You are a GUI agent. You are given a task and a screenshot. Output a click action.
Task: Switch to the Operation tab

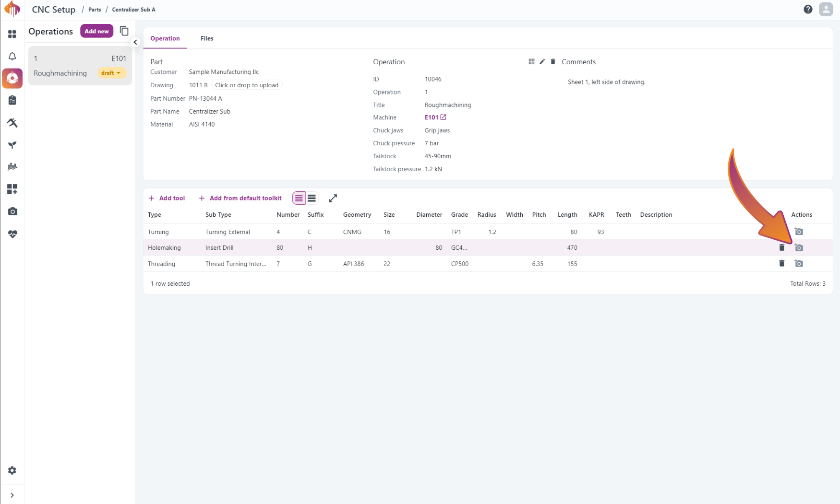165,38
